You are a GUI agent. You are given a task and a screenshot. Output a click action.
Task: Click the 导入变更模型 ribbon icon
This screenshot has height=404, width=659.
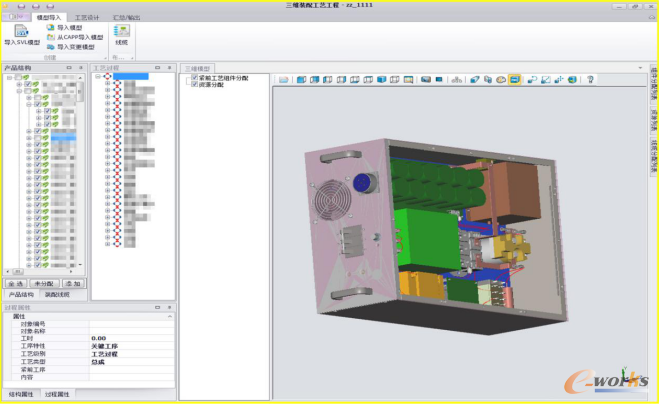tap(51, 47)
